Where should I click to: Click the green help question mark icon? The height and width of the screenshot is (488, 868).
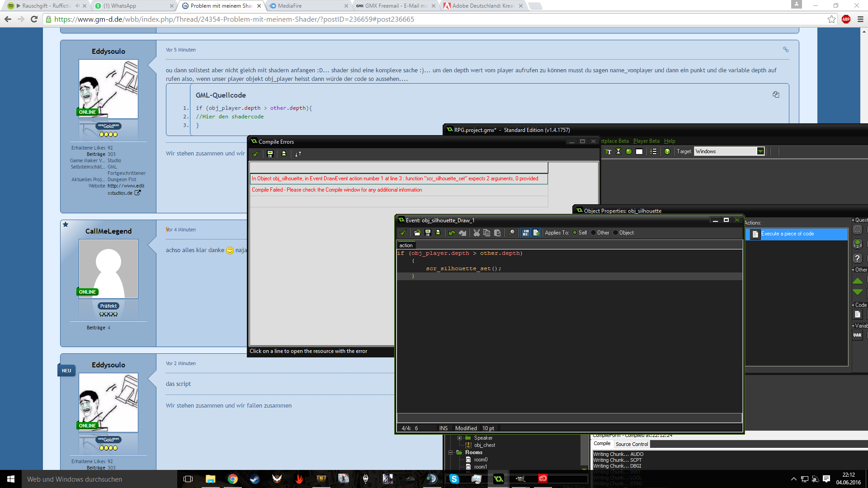(x=667, y=151)
